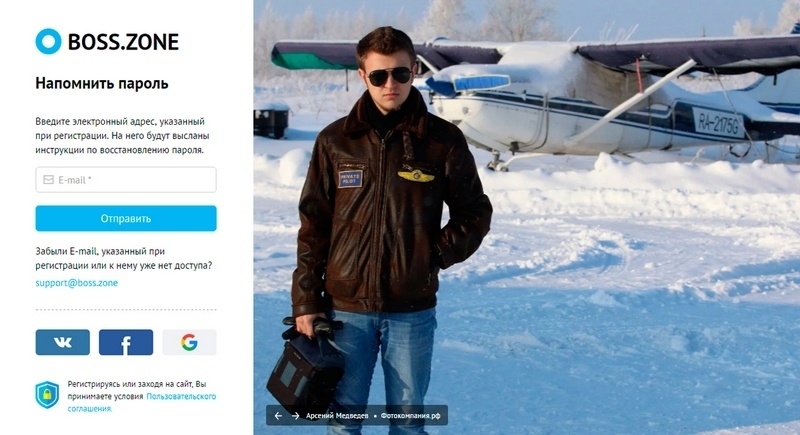Focus the E-mail input field
800x435 pixels.
coord(126,180)
